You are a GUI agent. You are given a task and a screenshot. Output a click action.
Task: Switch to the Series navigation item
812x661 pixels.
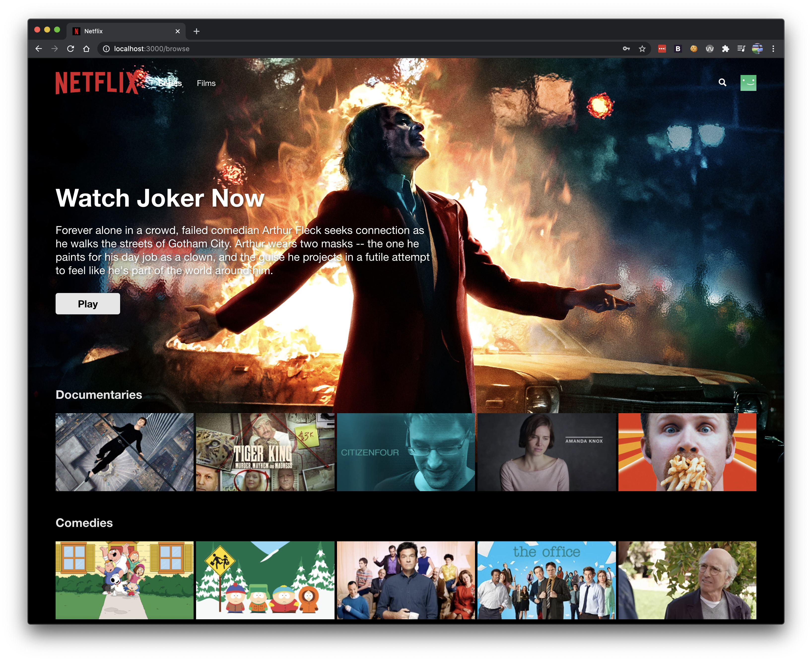click(x=170, y=83)
